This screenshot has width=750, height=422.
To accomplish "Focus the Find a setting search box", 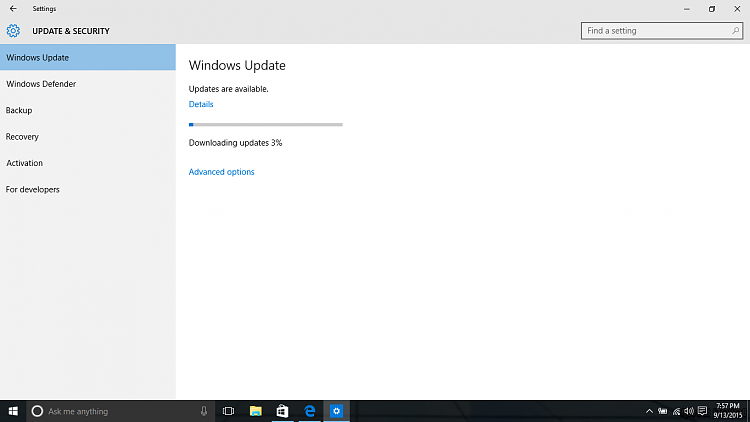I will pyautogui.click(x=662, y=31).
